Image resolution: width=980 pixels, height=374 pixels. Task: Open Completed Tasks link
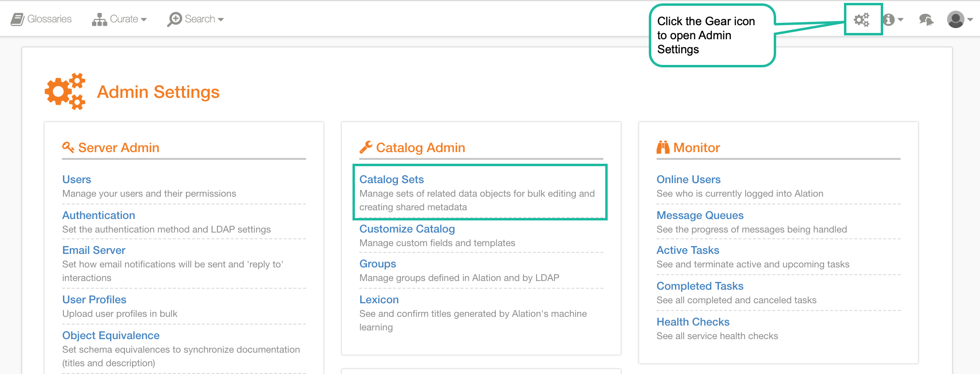700,286
